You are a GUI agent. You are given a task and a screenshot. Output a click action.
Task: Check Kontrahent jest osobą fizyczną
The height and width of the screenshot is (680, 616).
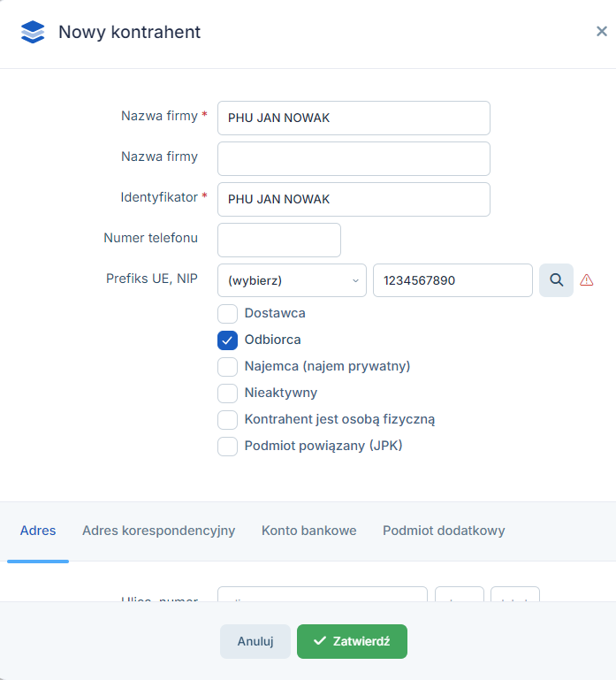click(228, 420)
